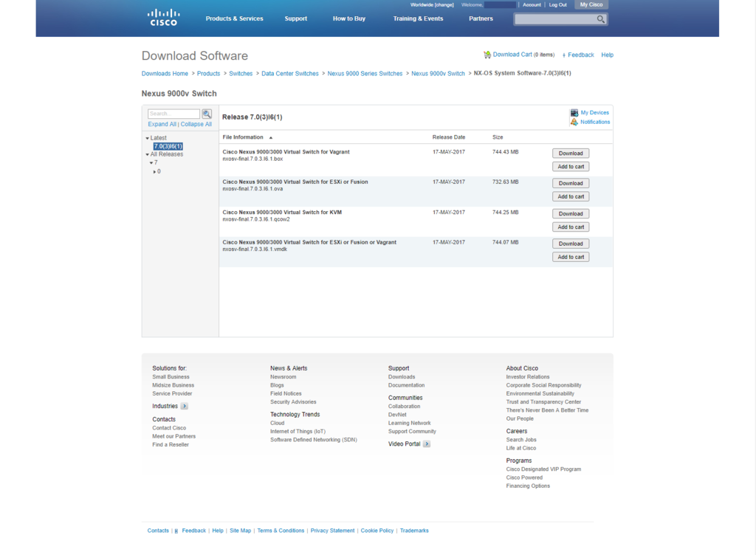This screenshot has height=555, width=756.
Task: Add the .ova file to cart
Action: click(x=571, y=196)
